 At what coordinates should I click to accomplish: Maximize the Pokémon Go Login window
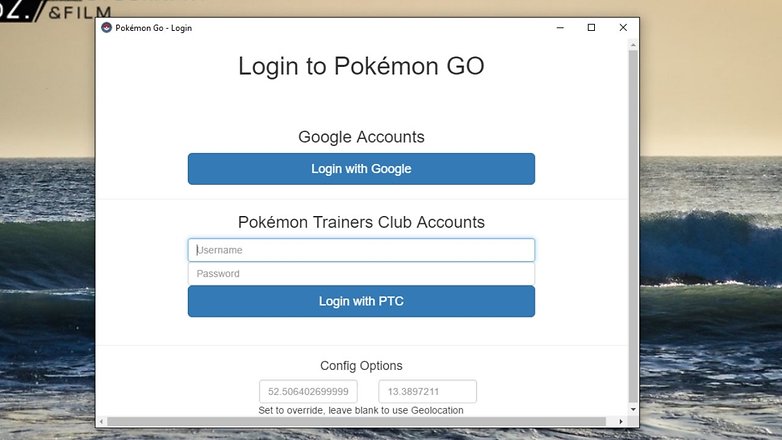pos(591,27)
